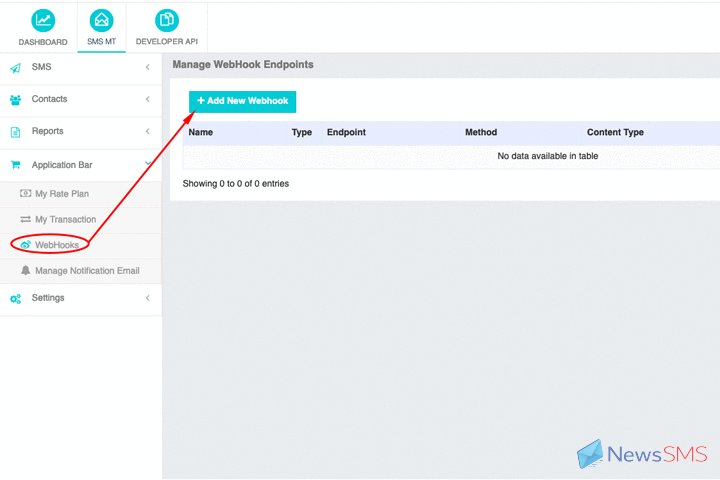Click the Settings gears icon

(x=15, y=298)
